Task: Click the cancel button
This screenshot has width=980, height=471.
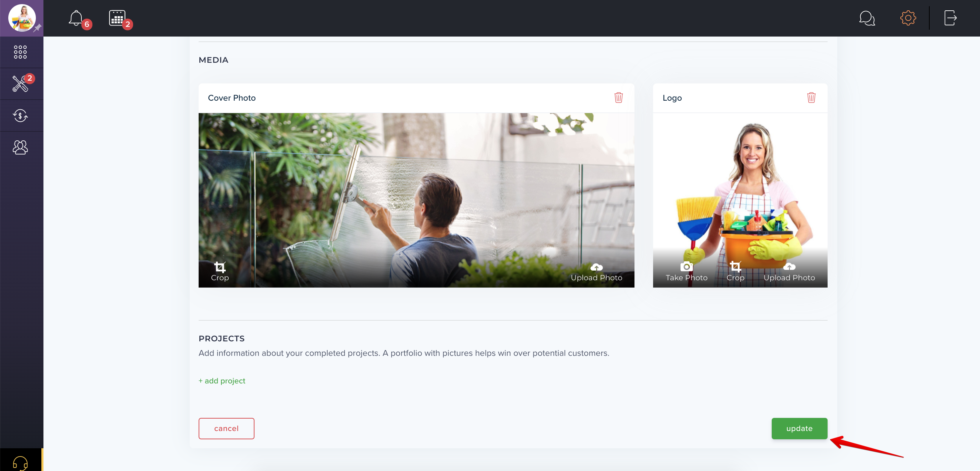Action: (226, 428)
